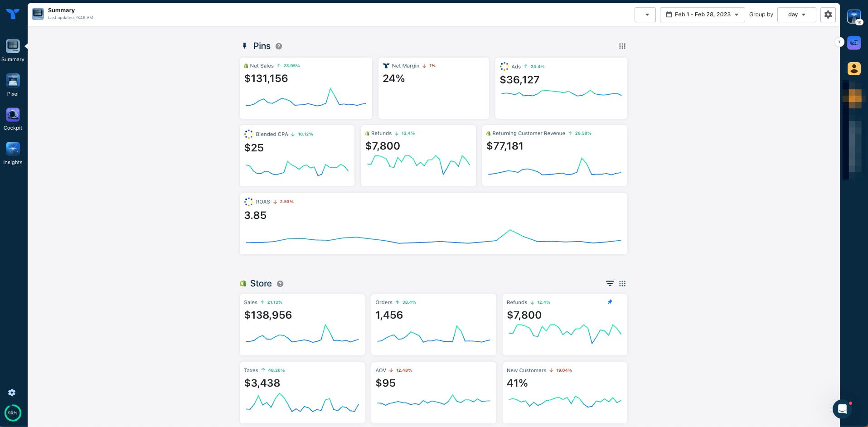The image size is (868, 427).
Task: Open dashboard settings gear in the top bar
Action: pos(828,14)
